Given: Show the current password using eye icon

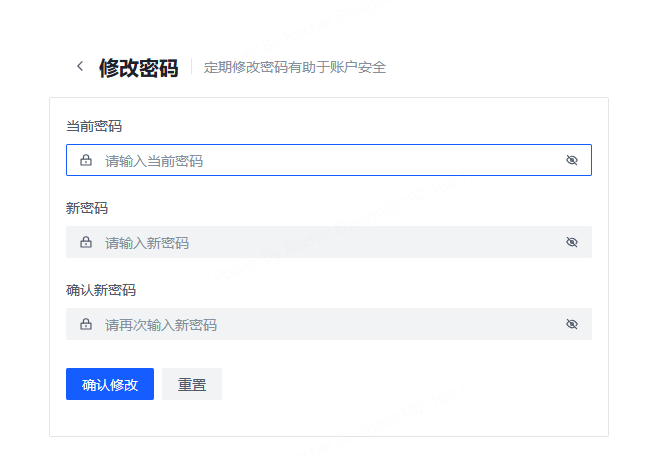Looking at the screenshot, I should point(572,160).
